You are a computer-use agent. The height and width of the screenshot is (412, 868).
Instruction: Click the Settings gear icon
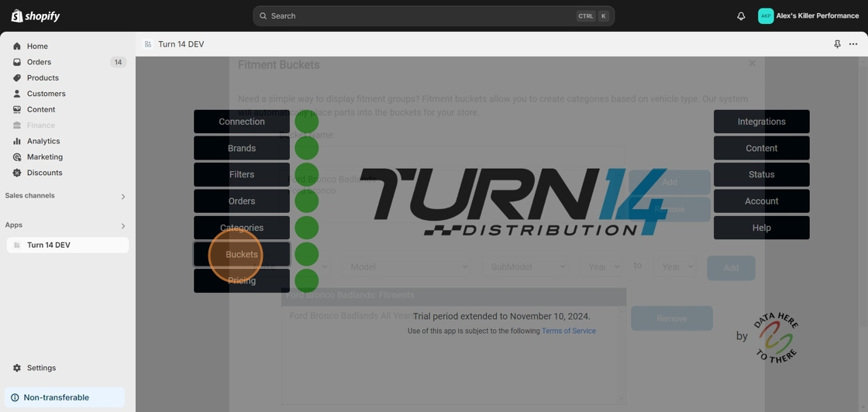coord(17,368)
